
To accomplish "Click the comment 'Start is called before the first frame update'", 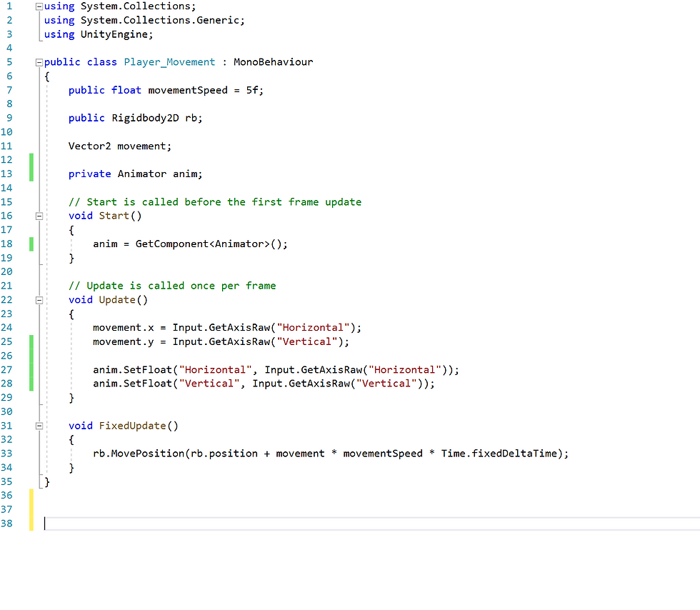I will [215, 202].
